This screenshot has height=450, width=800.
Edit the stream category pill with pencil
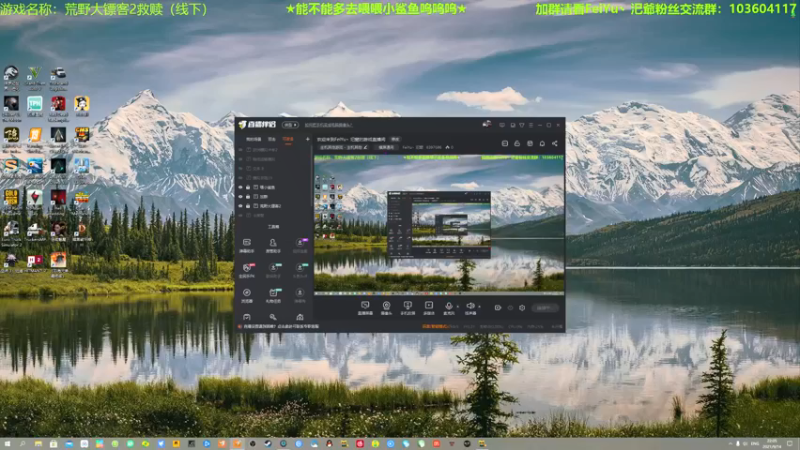point(344,147)
